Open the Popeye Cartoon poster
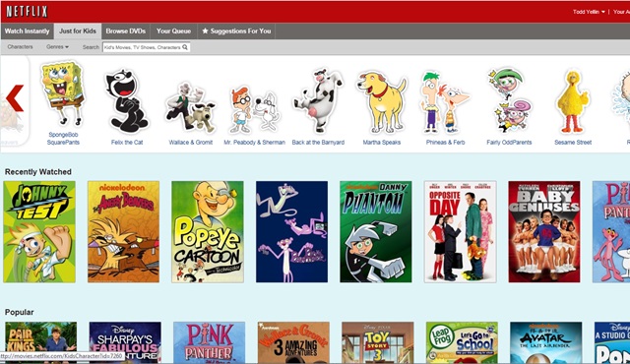Viewport: 630px width, 364px height. [208, 231]
